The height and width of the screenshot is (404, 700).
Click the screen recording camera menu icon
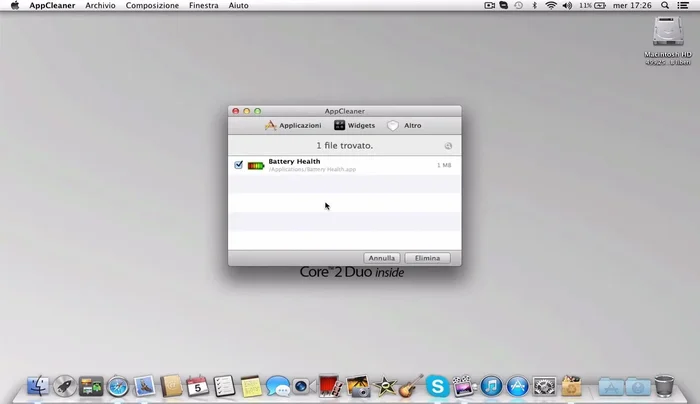tap(489, 5)
